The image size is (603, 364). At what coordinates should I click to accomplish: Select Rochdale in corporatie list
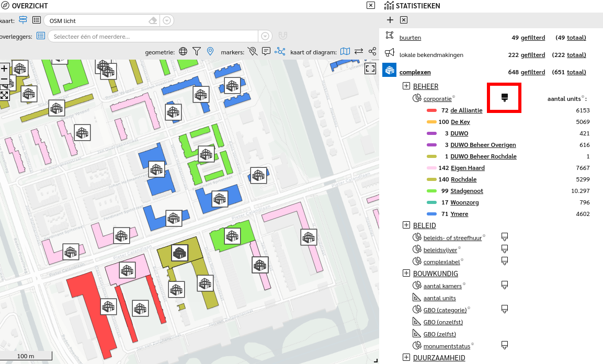click(x=463, y=179)
